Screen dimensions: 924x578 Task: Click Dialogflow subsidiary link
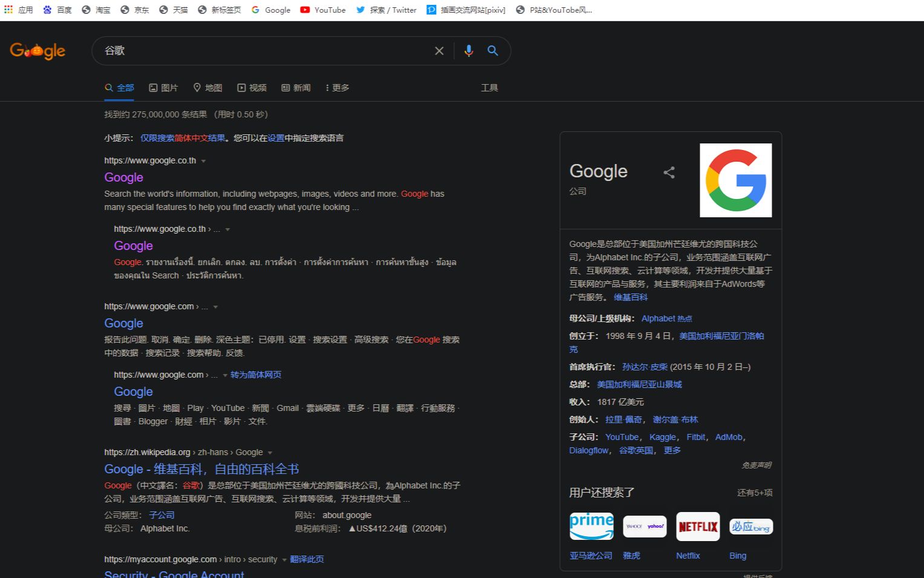[x=588, y=450]
